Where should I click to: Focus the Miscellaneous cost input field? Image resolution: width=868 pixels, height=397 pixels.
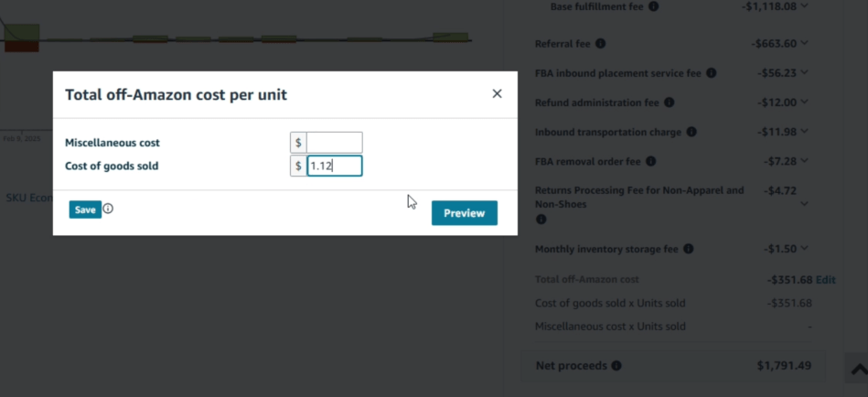pos(335,143)
